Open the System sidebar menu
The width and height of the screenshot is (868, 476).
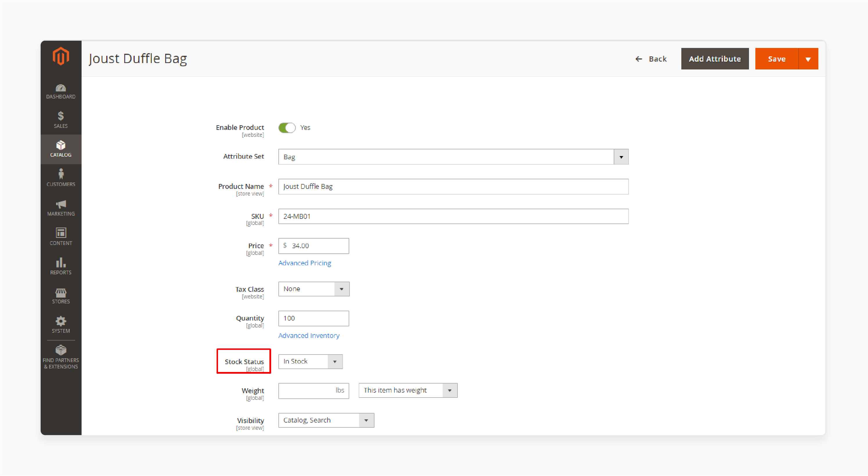[61, 325]
